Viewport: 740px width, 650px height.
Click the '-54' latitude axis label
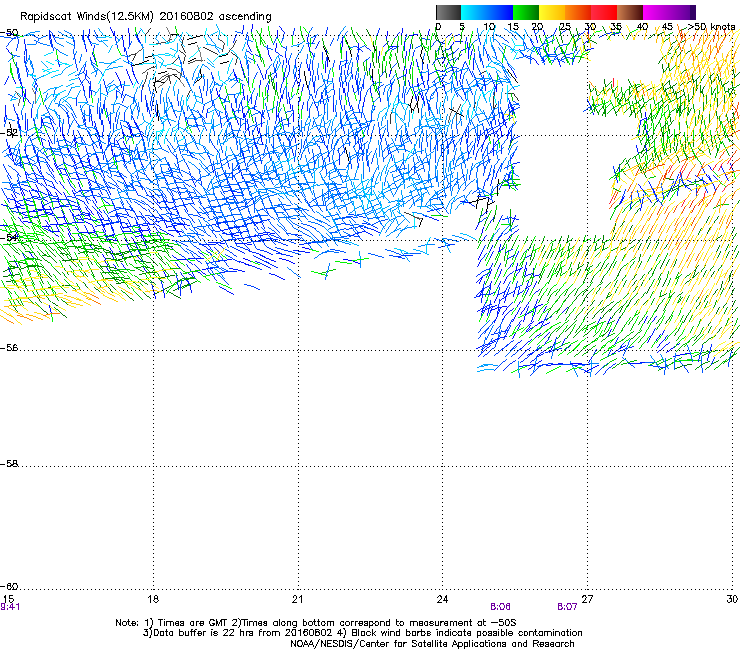tap(9, 237)
